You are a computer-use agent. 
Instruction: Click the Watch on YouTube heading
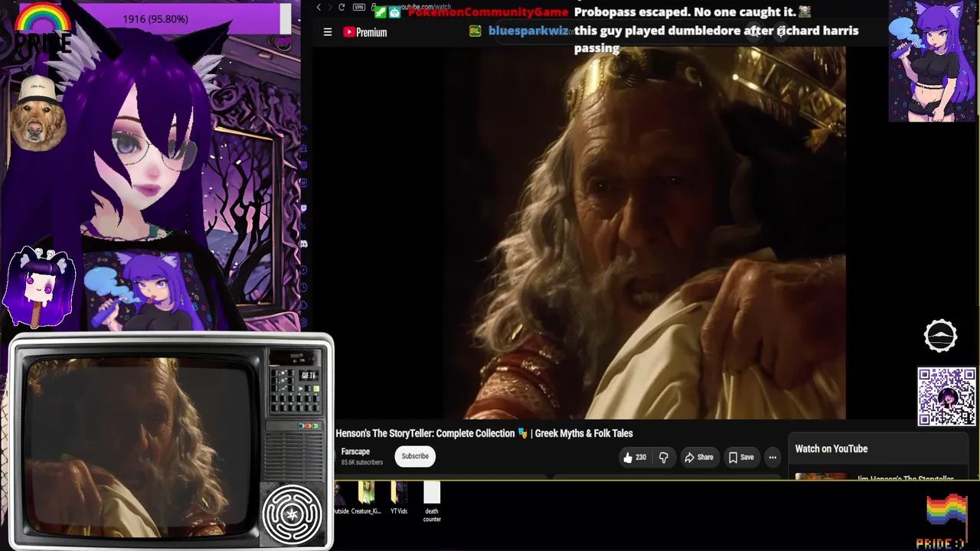831,448
